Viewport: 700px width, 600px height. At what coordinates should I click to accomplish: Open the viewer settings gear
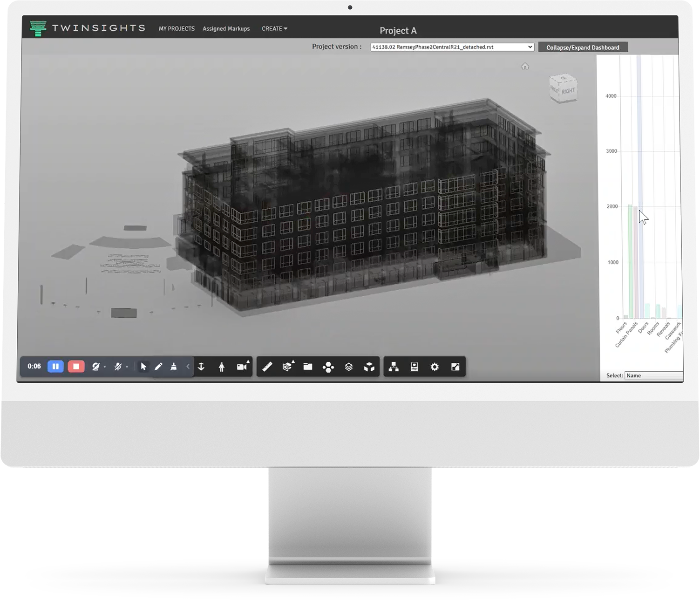pos(435,367)
